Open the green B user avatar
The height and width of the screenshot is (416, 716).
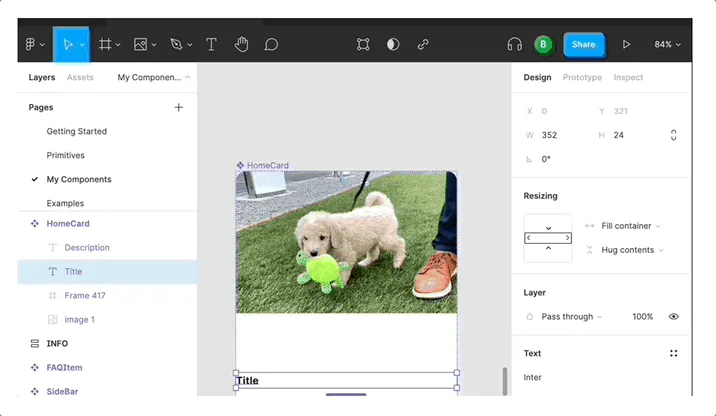click(543, 44)
